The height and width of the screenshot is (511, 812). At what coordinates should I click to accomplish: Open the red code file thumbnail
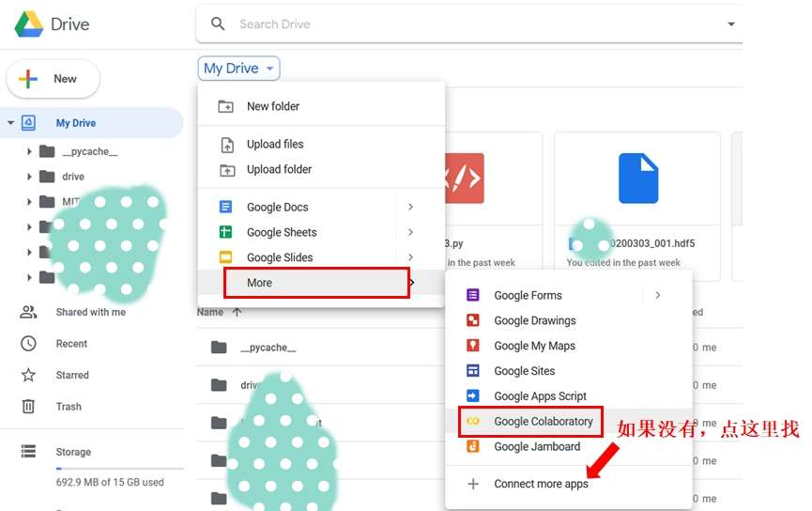[x=464, y=178]
